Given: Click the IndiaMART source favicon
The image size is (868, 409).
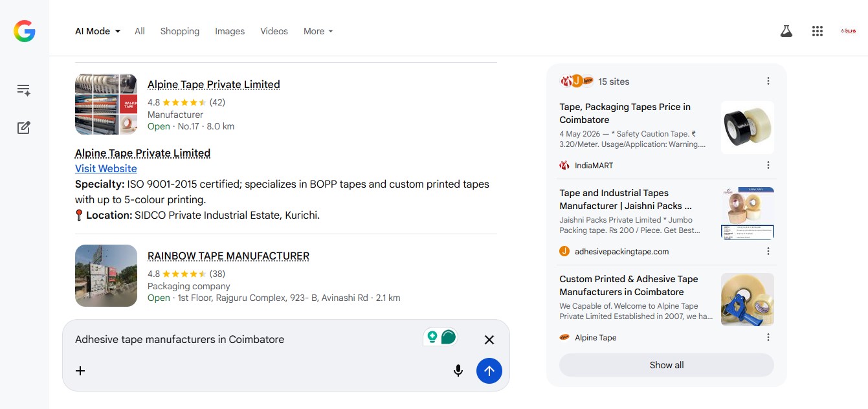Looking at the screenshot, I should coord(564,165).
